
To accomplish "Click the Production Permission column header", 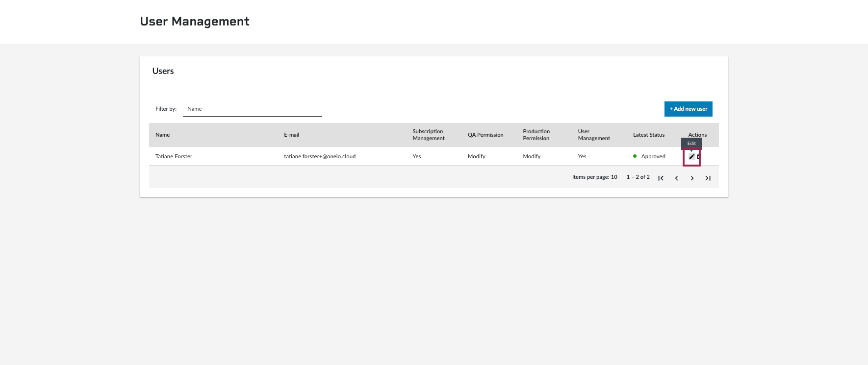I will click(x=536, y=135).
